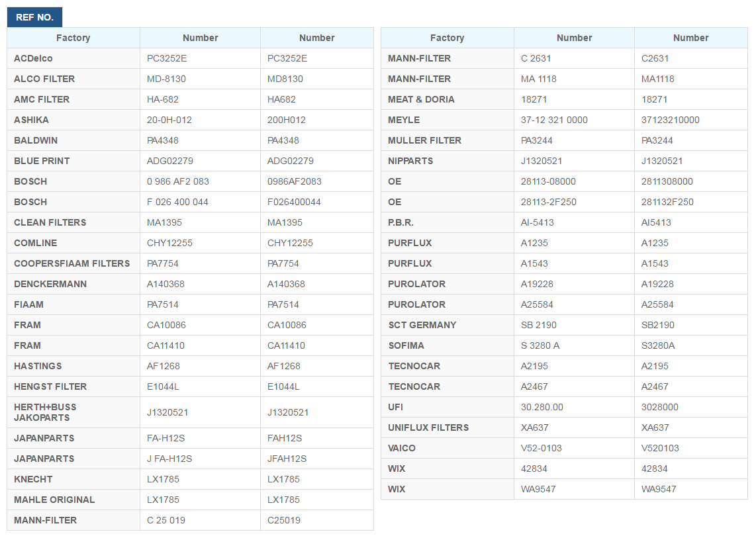Click the HENGST FILTER factory cell

[73, 386]
